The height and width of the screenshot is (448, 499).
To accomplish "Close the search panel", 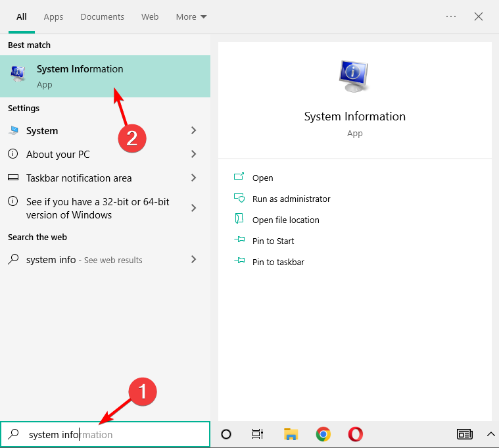I will coord(479,16).
